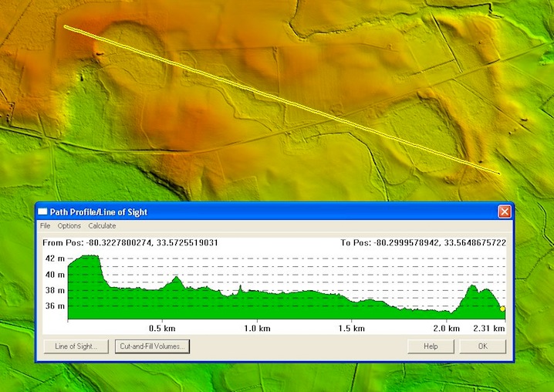
Task: Click the yellow path line's upper-left start
Action: click(66, 28)
